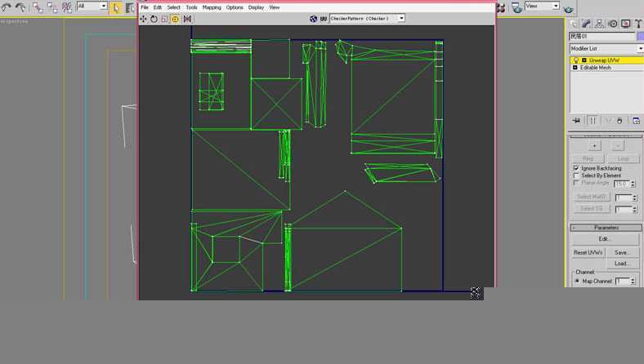644x364 pixels.
Task: Click Remove Modifier trash icon
Action: tap(619, 120)
